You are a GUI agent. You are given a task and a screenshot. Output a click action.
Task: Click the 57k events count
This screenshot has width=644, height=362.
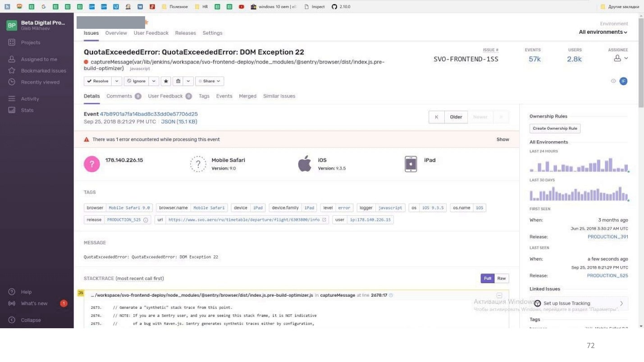534,59
